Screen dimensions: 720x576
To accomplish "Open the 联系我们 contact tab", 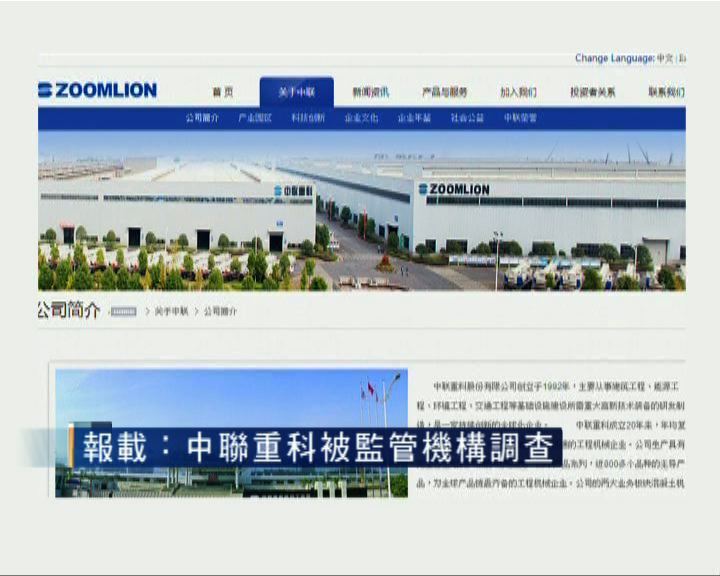I will coord(666,92).
